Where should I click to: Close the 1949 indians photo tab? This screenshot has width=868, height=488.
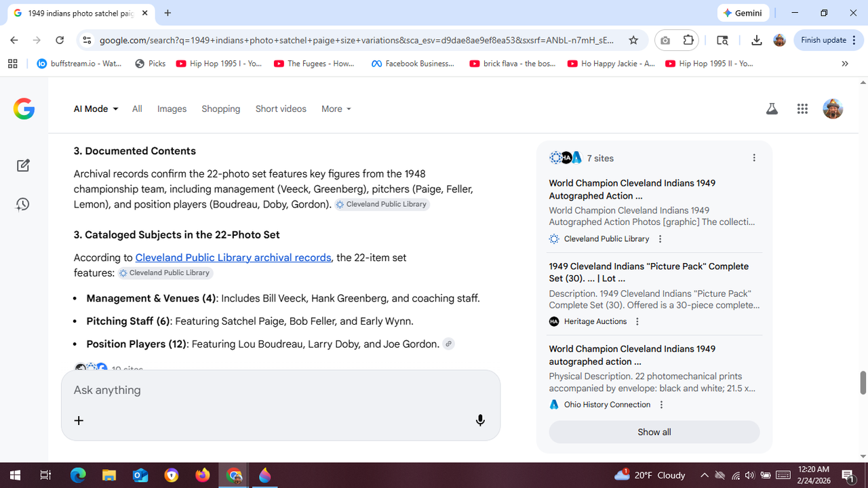144,13
